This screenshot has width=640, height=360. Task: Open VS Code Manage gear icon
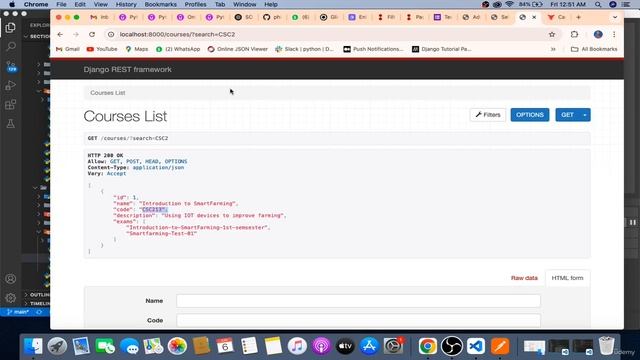pyautogui.click(x=11, y=298)
